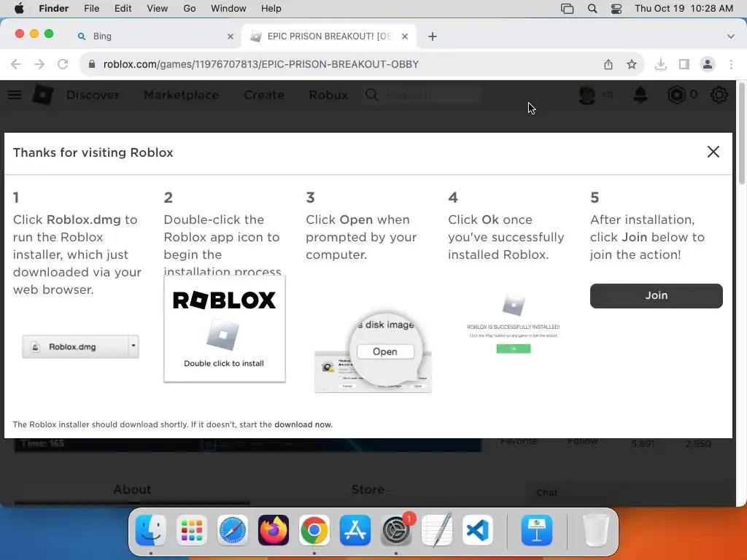Viewport: 747px width, 560px height.
Task: Click the page vertical scrollbar
Action: click(741, 135)
